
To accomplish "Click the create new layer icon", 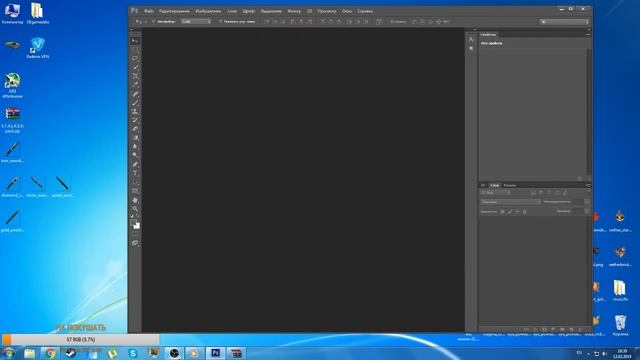I will (571, 329).
